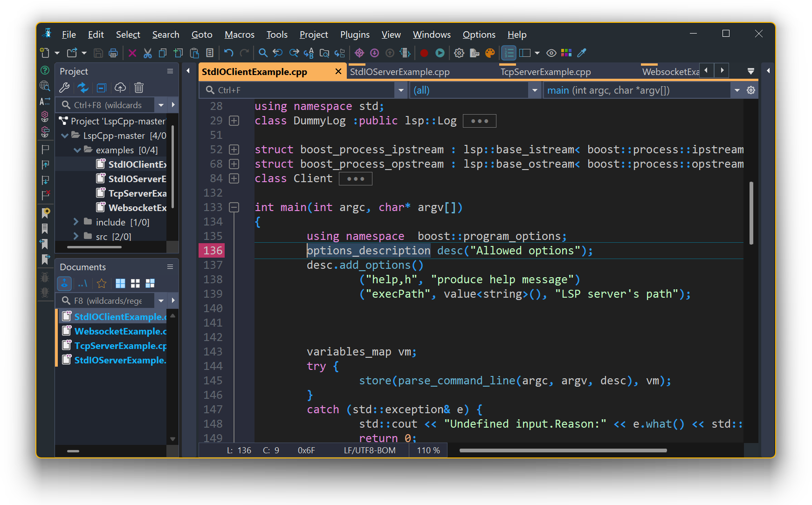Image resolution: width=812 pixels, height=505 pixels.
Task: Cut selection using the scissors icon
Action: coord(147,53)
